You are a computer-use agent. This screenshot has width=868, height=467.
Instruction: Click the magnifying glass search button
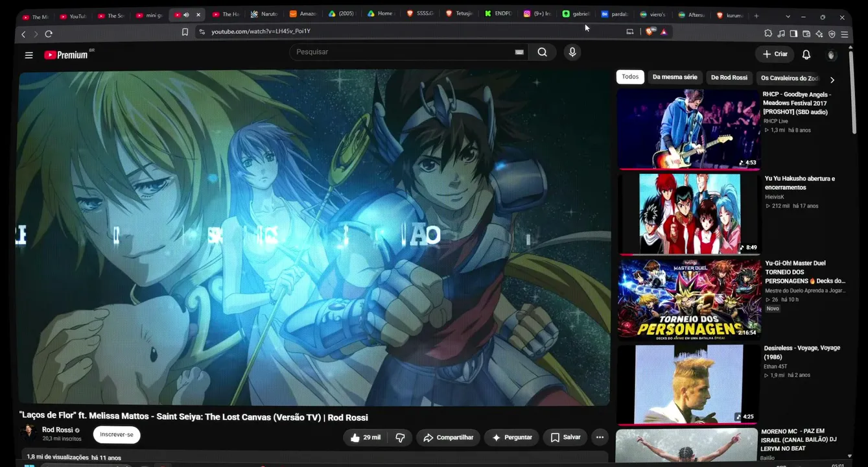[x=543, y=53]
